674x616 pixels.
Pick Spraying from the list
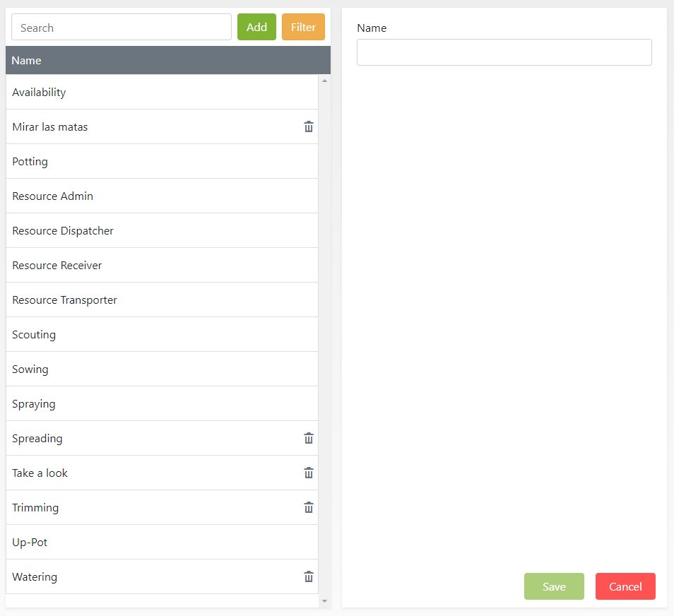[x=33, y=404]
